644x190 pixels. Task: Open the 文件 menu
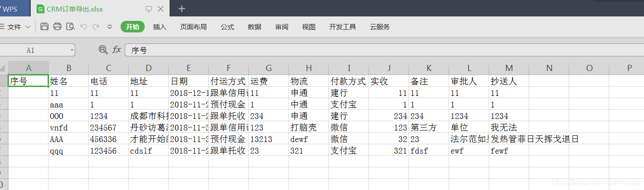pos(15,27)
